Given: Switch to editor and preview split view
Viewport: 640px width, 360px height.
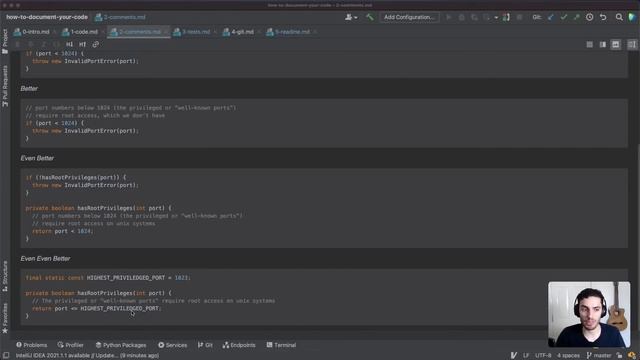Looking at the screenshot, I should point(603,44).
